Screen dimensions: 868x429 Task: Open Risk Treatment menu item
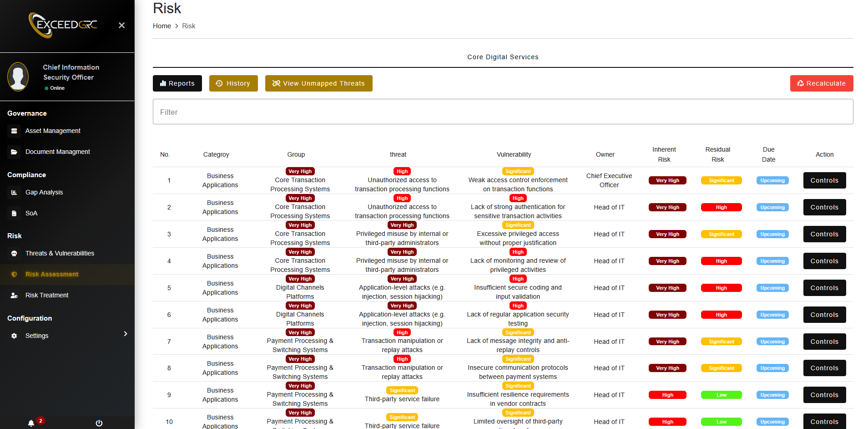47,296
